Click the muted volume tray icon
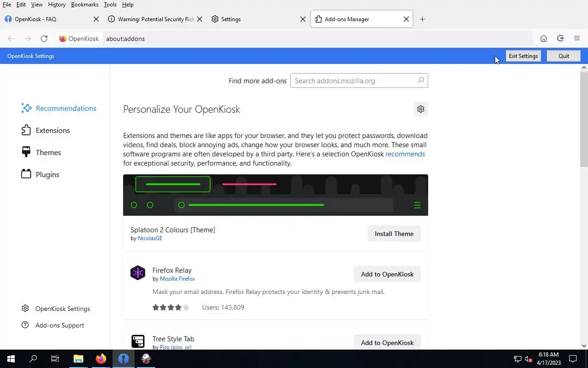Viewport: 588px width, 368px height. tap(528, 359)
